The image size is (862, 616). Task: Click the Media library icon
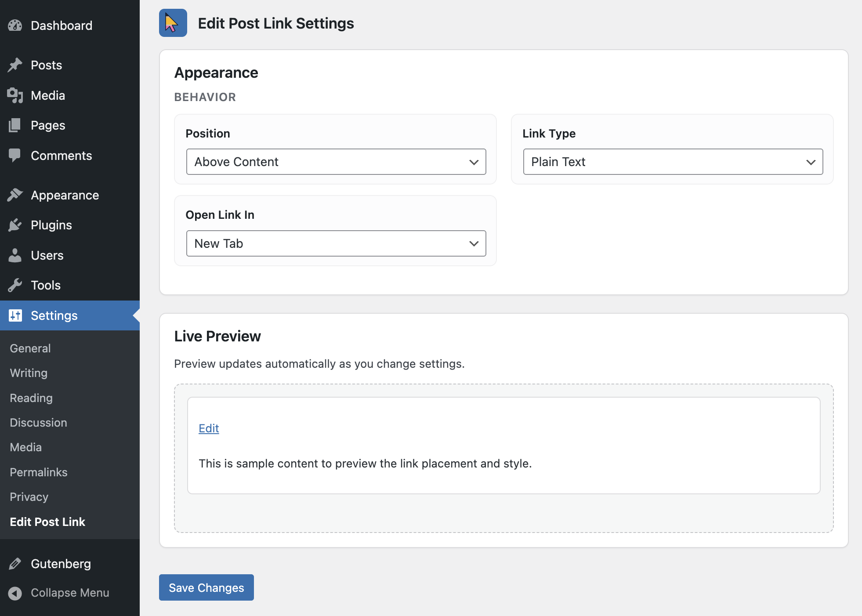coord(14,95)
